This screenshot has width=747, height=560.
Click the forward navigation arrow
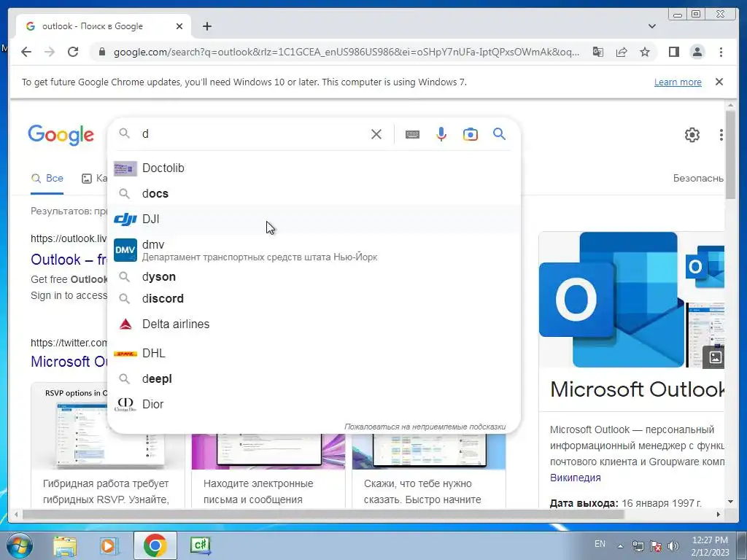(50, 52)
